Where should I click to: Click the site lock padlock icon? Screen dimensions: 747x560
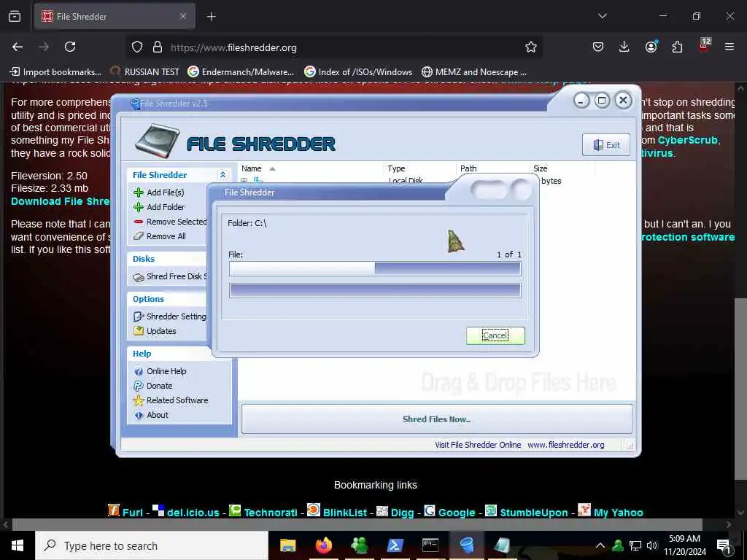pyautogui.click(x=158, y=47)
